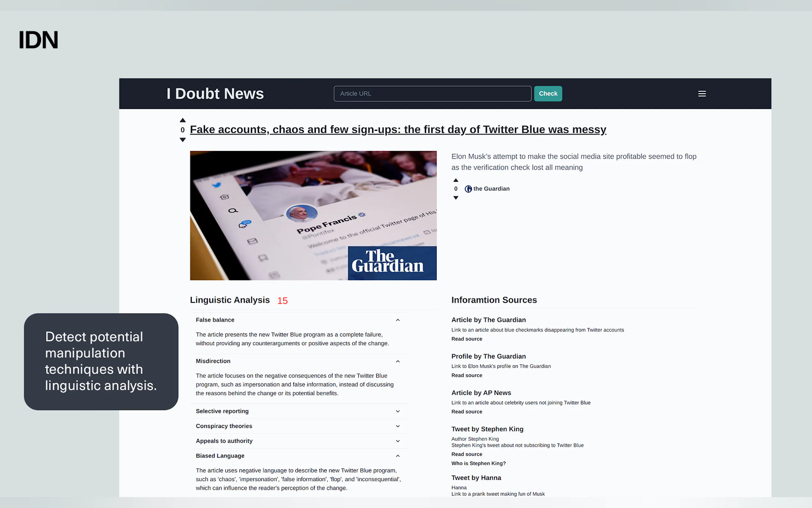This screenshot has height=508, width=812.
Task: Upvote the Guardian source
Action: click(x=456, y=180)
